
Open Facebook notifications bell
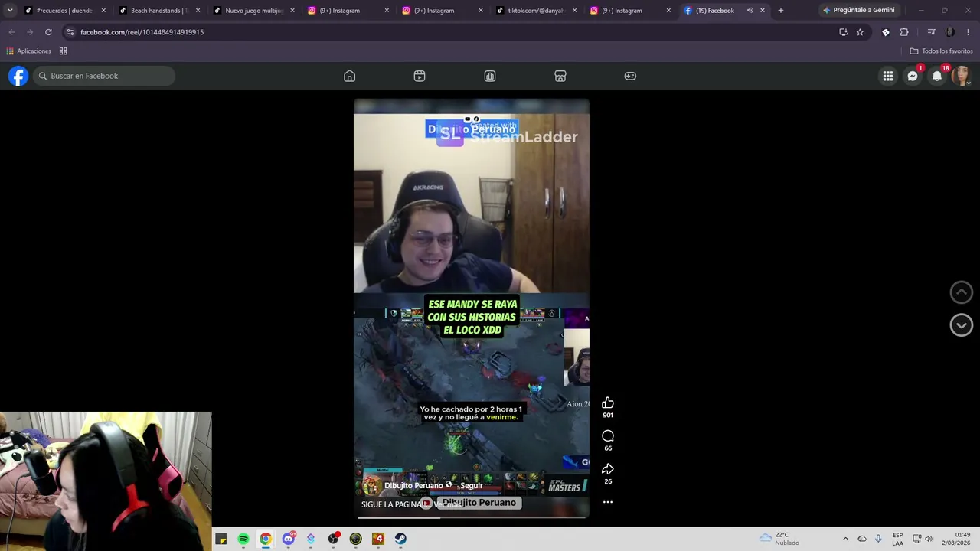[937, 76]
